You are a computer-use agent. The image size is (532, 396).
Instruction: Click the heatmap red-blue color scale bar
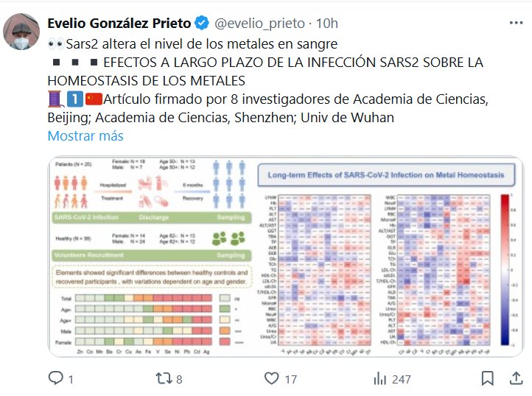point(504,270)
